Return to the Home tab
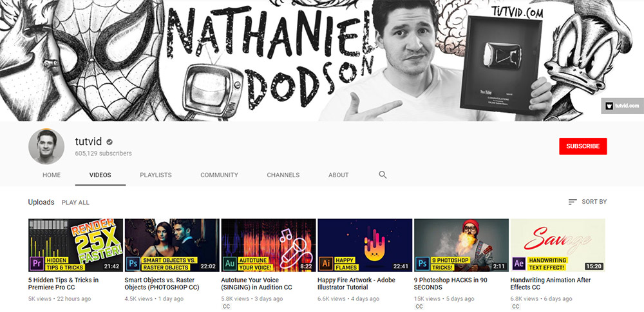The height and width of the screenshot is (312, 644). [x=52, y=175]
